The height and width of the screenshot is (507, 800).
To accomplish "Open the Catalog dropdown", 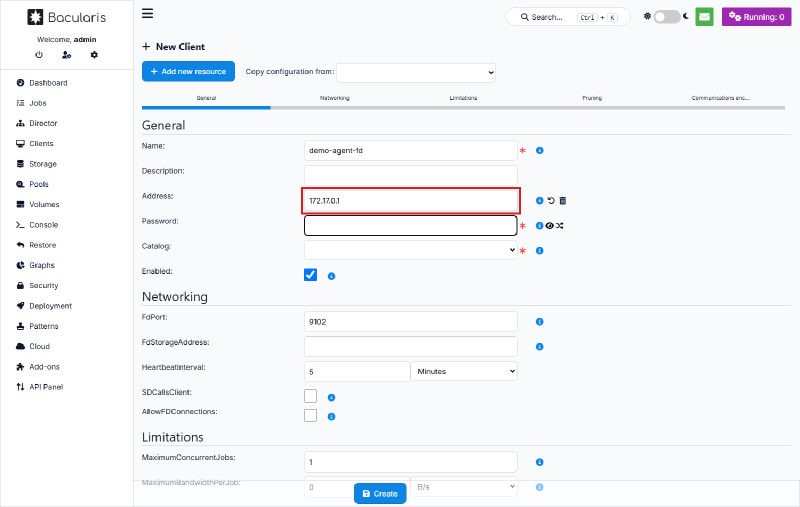I will click(411, 250).
